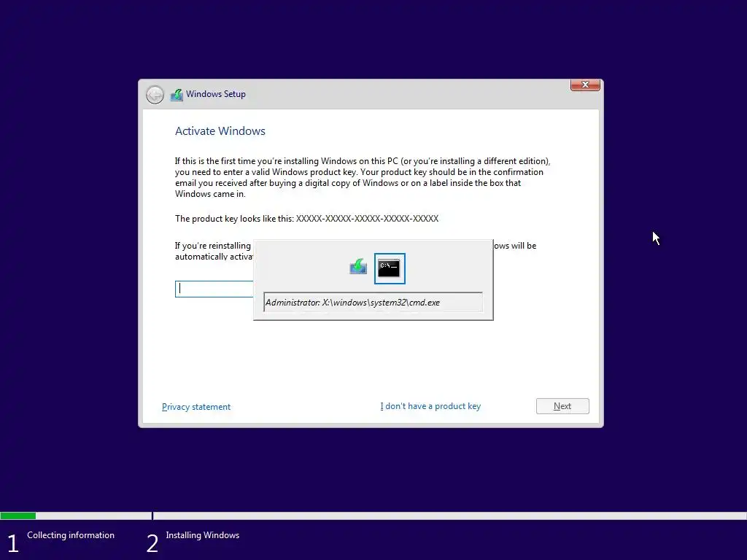Screen dimensions: 747x560
Task: Close the Windows Setup dialog
Action: click(585, 85)
